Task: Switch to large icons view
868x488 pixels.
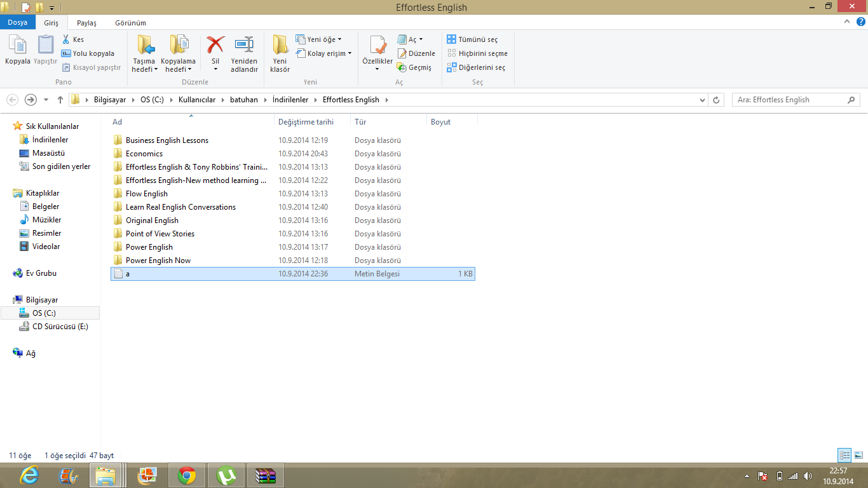Action: point(858,455)
